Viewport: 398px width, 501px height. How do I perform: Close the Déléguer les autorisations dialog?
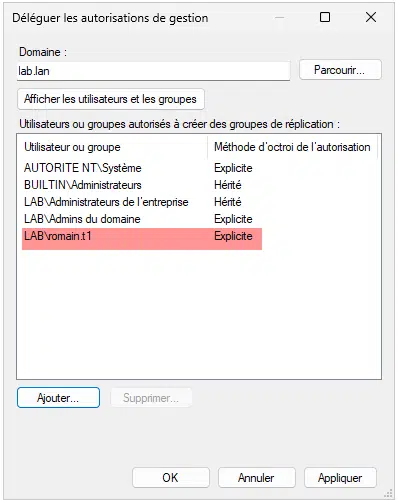pos(371,17)
